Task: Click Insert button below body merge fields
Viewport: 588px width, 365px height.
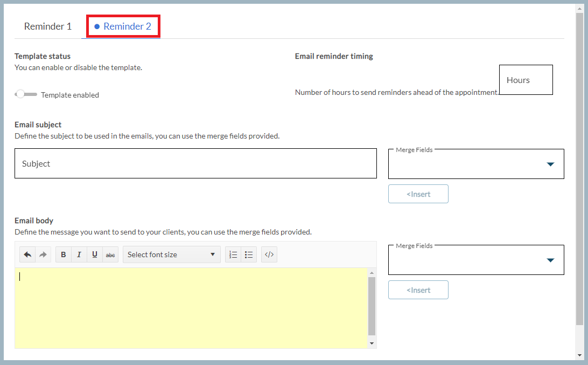Action: coord(418,290)
